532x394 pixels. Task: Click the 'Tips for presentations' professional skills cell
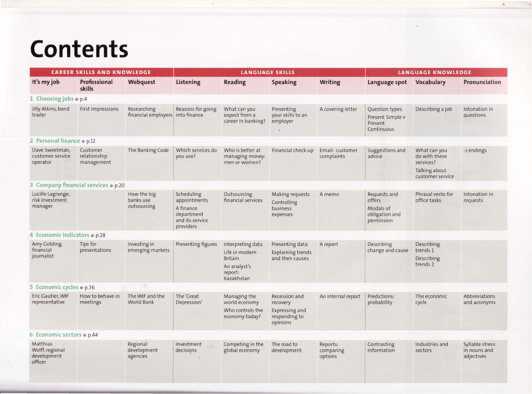[x=95, y=247]
